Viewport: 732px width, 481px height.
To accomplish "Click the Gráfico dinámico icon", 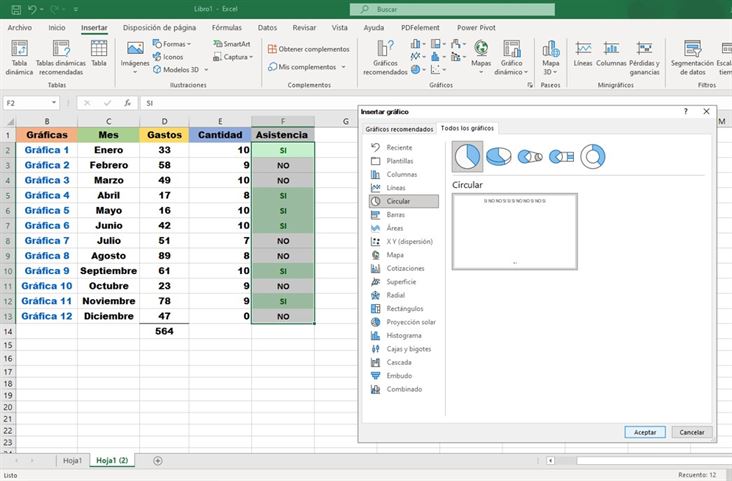I will (x=512, y=49).
